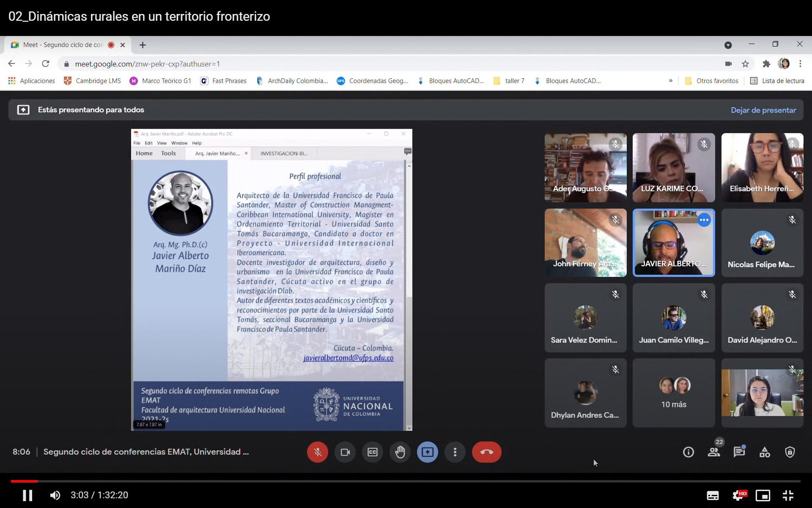Screen dimensions: 812x508
Task: Expand hidden bookmarks chevron
Action: coord(670,81)
